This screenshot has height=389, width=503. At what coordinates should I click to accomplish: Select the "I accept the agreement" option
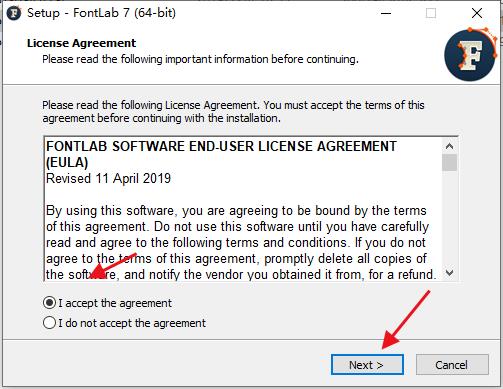click(107, 303)
